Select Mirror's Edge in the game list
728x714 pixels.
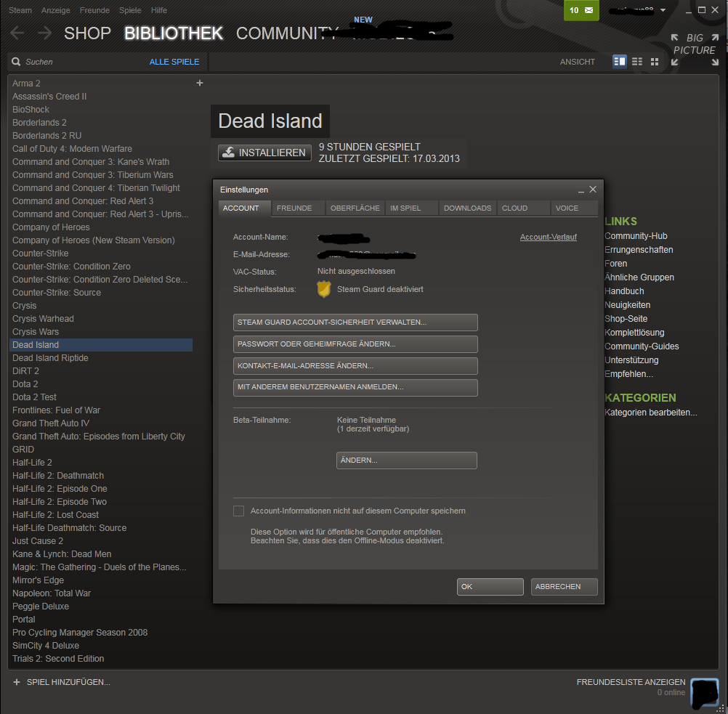point(101,580)
